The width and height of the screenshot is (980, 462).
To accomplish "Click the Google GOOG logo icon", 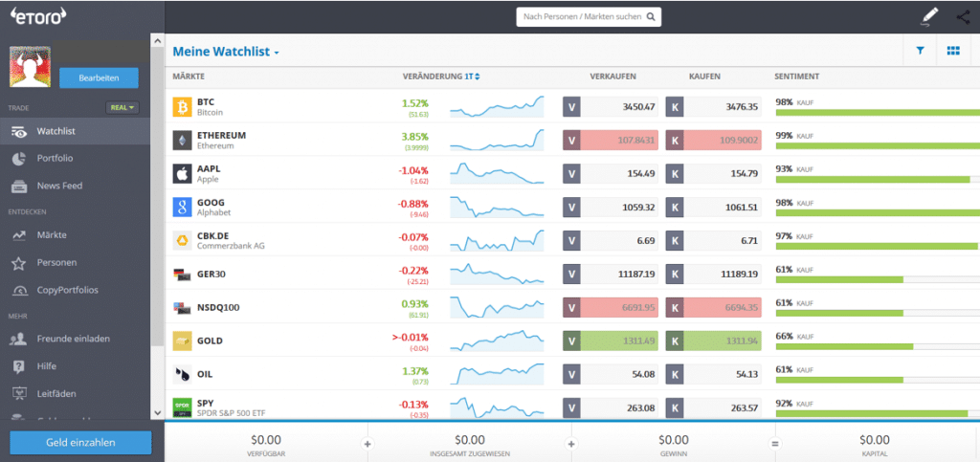I will (x=181, y=207).
